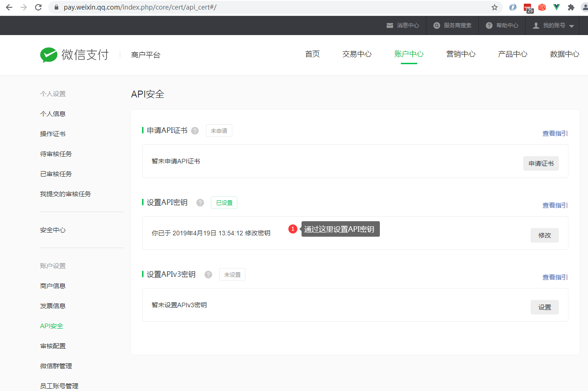The width and height of the screenshot is (588, 391).
Task: Open 查看指引 for 设置APIv3密钥
Action: click(555, 277)
